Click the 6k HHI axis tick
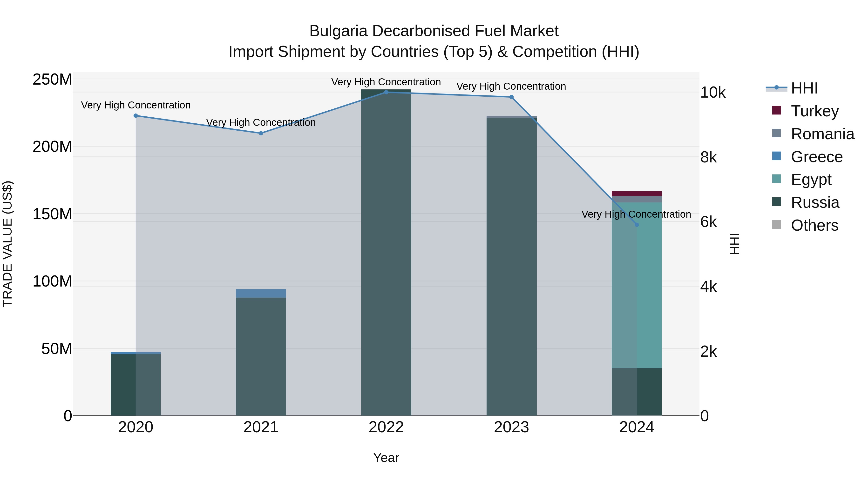This screenshot has height=488, width=868. coord(709,222)
